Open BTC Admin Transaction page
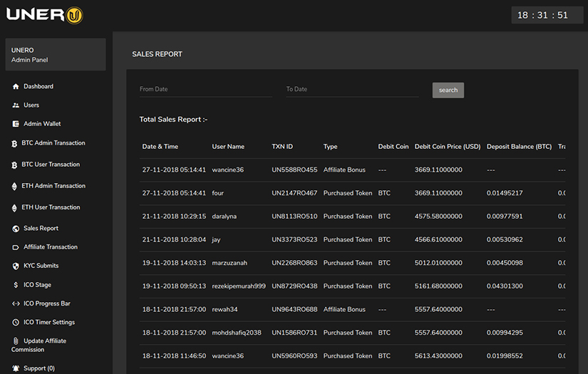 click(53, 142)
